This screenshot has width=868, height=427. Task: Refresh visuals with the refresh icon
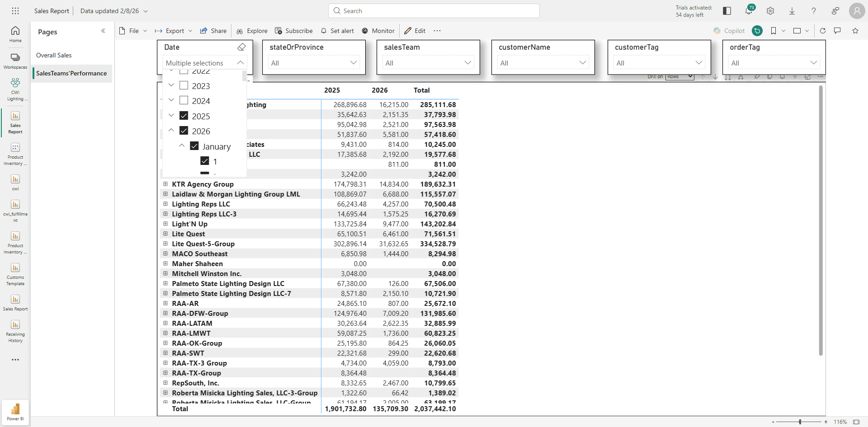tap(823, 31)
